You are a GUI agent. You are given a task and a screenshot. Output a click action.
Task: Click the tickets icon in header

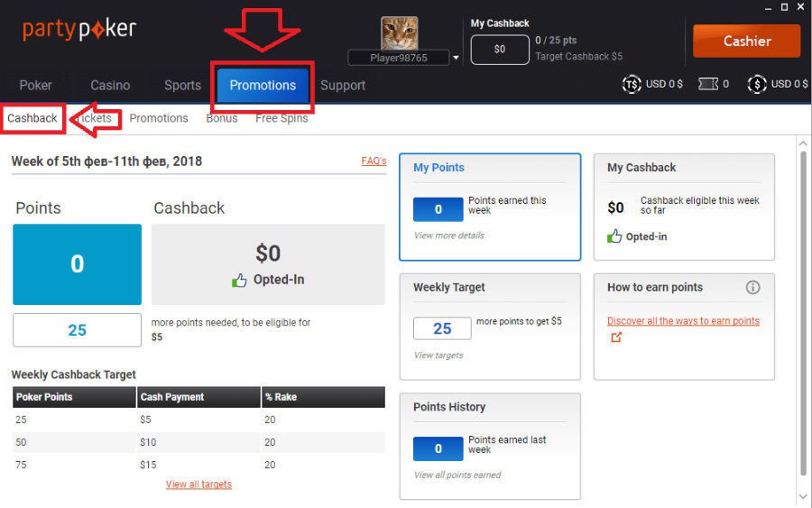(x=708, y=84)
